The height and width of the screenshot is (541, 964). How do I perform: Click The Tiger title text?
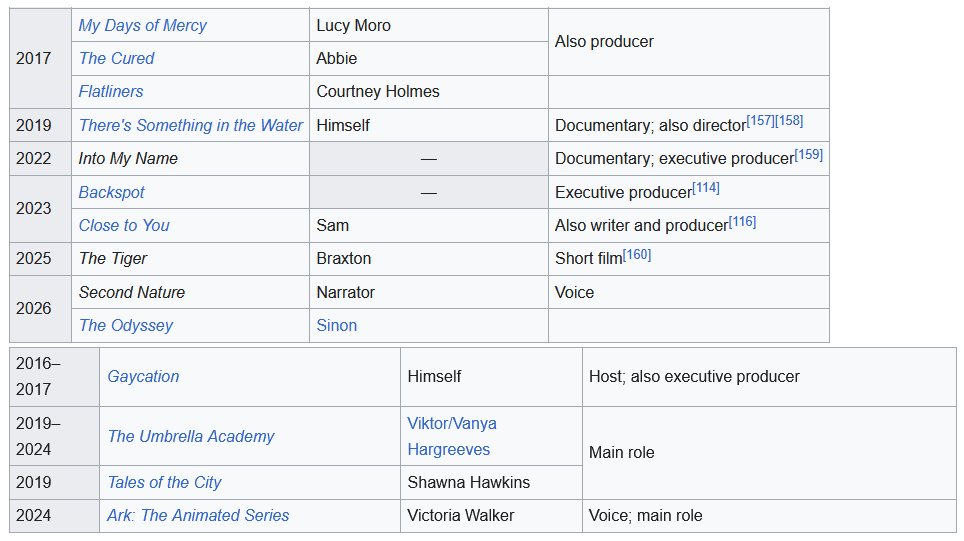[113, 259]
